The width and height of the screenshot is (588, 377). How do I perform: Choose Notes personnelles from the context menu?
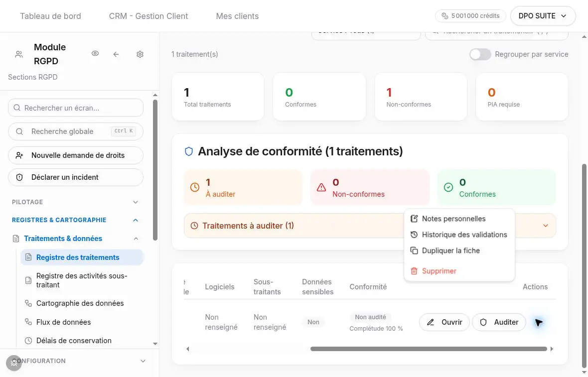click(x=459, y=219)
